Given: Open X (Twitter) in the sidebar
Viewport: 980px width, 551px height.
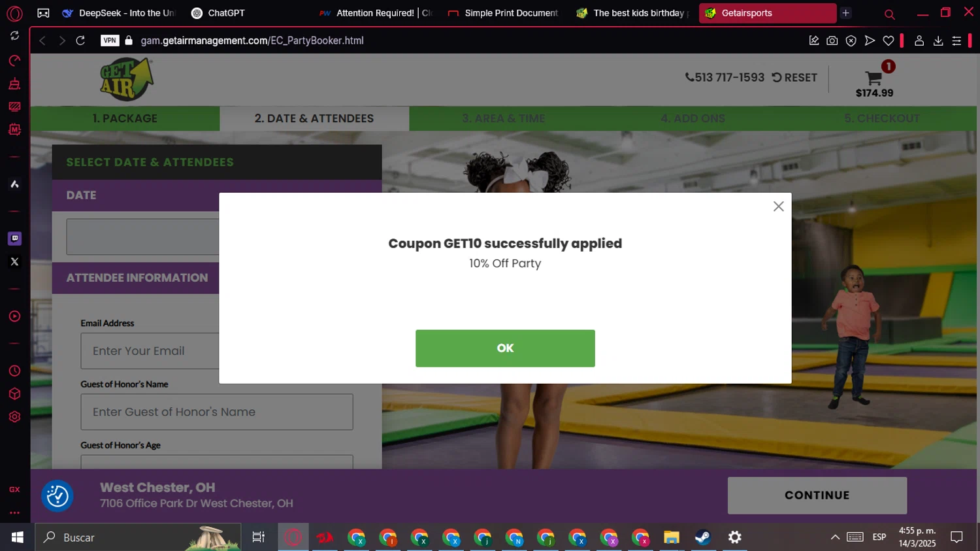Looking at the screenshot, I should pos(14,261).
